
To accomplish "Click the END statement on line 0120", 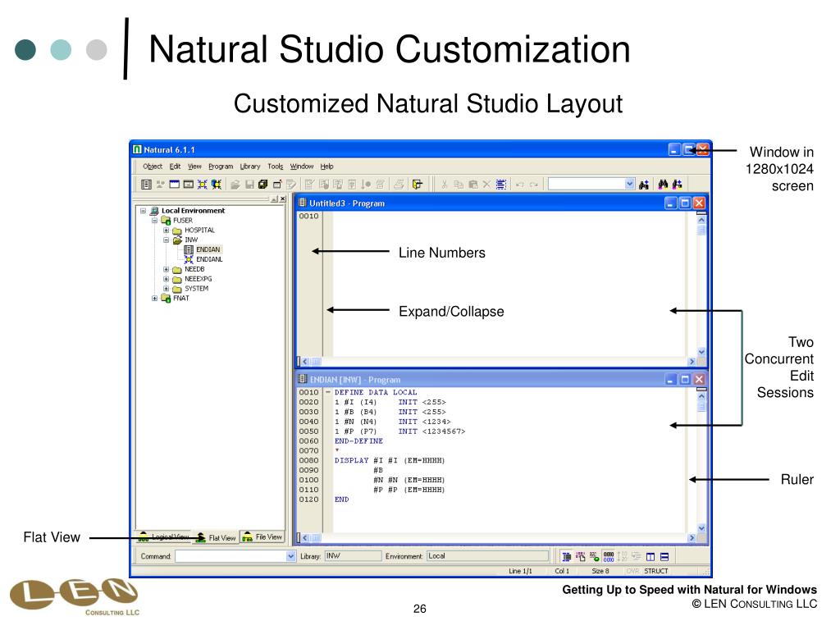I will (x=342, y=500).
